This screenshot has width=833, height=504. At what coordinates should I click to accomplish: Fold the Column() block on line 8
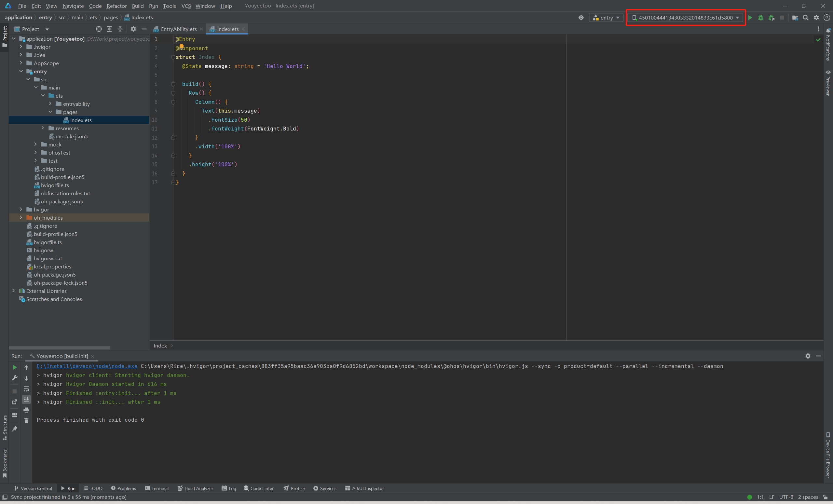click(x=173, y=102)
